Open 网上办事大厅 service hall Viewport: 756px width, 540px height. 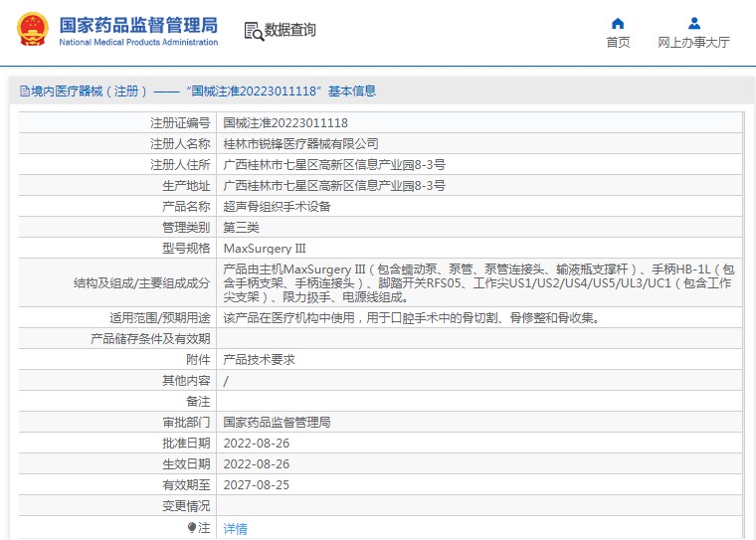(693, 43)
